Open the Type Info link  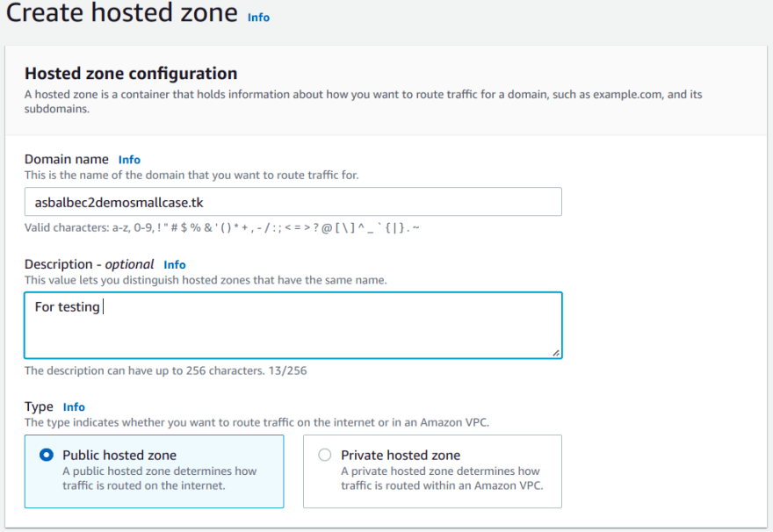click(x=74, y=406)
